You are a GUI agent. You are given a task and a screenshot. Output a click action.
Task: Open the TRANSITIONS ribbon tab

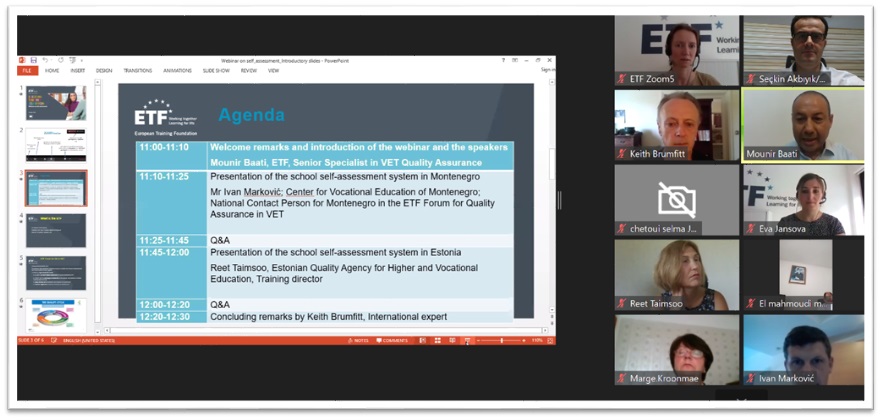[138, 71]
